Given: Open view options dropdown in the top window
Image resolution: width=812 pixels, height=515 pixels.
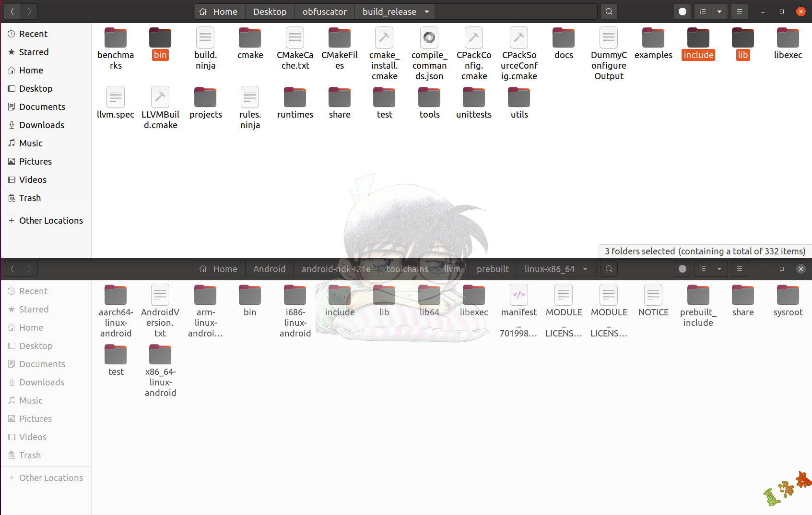Looking at the screenshot, I should [719, 12].
